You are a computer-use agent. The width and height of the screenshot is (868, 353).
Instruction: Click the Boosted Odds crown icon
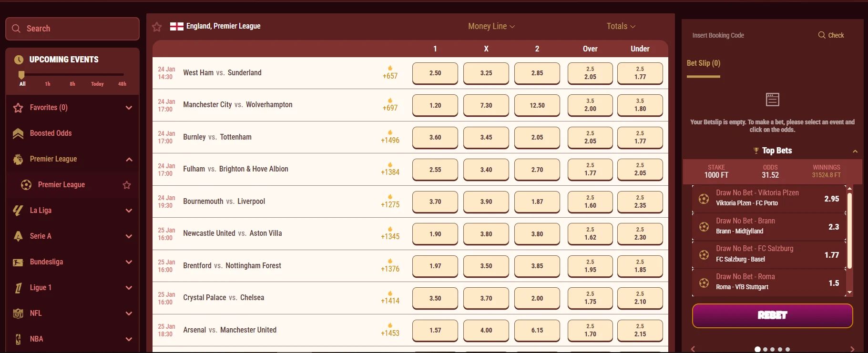(18, 133)
